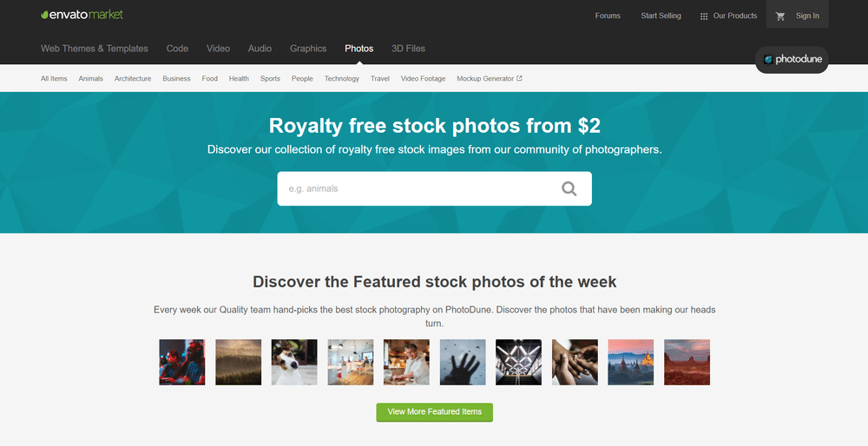The width and height of the screenshot is (868, 446).
Task: Open the Web Themes & Templates menu
Action: (95, 49)
